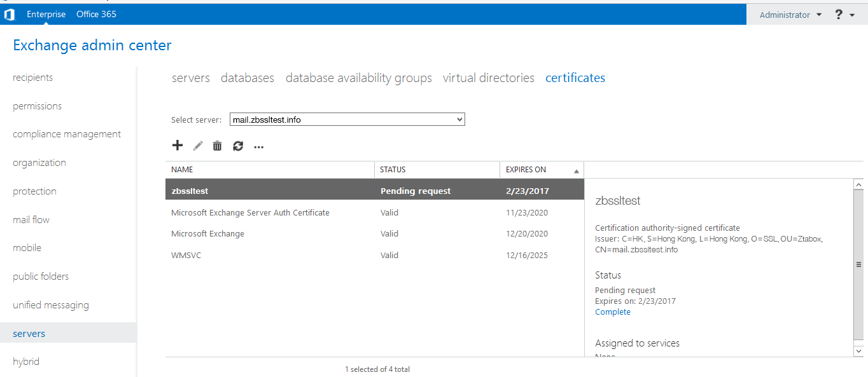
Task: Switch to the databases tab
Action: (x=248, y=78)
